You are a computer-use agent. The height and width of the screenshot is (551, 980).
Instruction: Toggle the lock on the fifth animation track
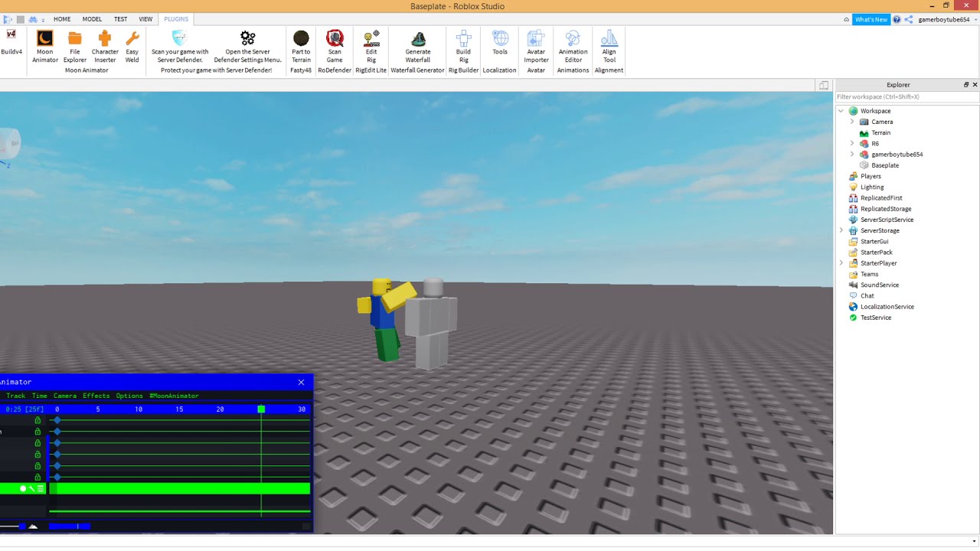[38, 466]
